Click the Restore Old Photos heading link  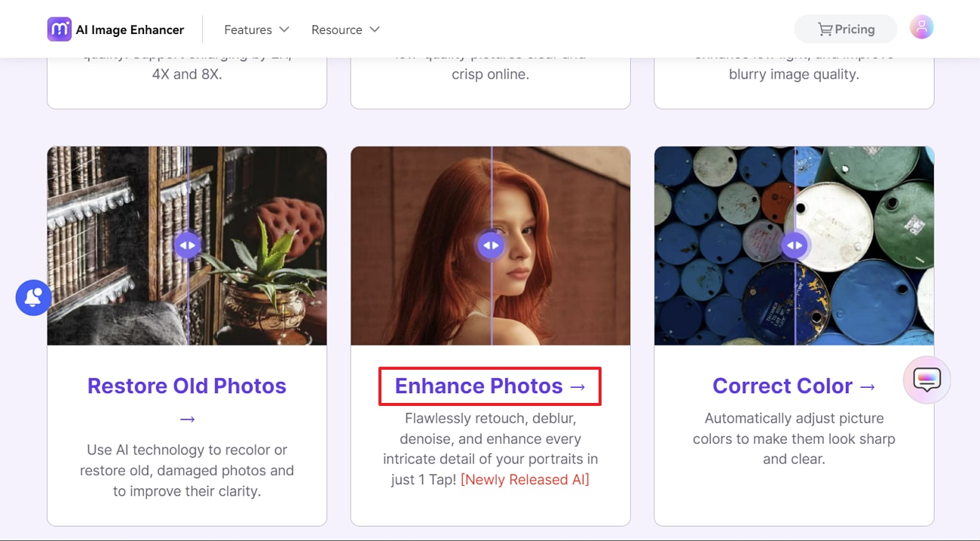point(187,386)
